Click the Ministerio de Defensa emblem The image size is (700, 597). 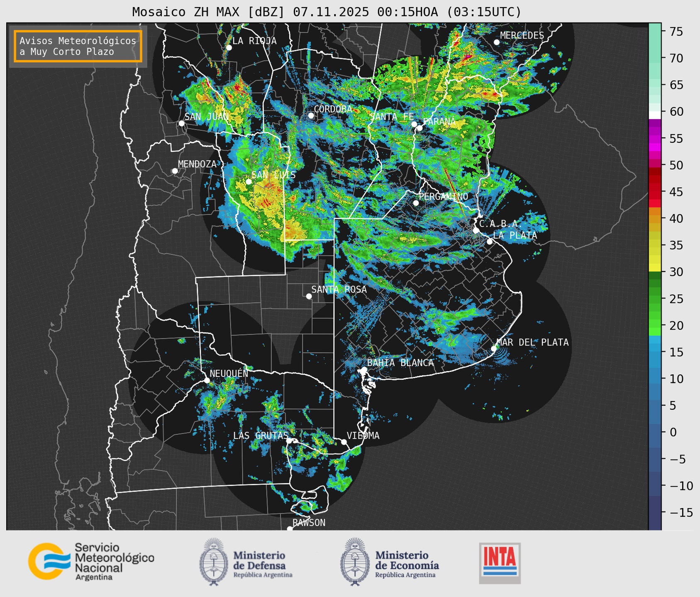click(213, 562)
